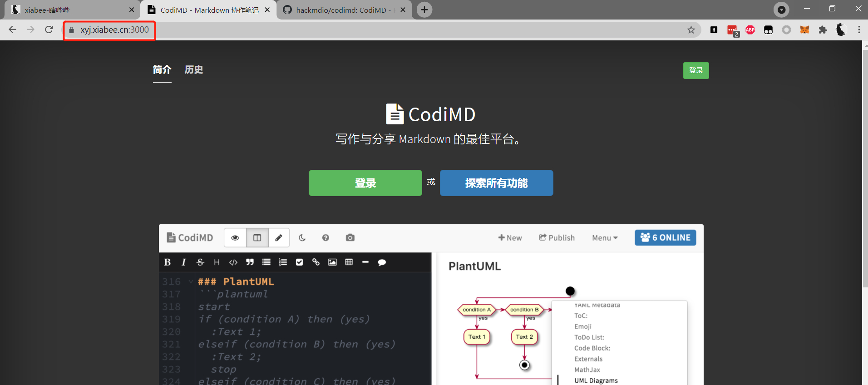Click the 6 ONLINE users button

[x=666, y=237]
